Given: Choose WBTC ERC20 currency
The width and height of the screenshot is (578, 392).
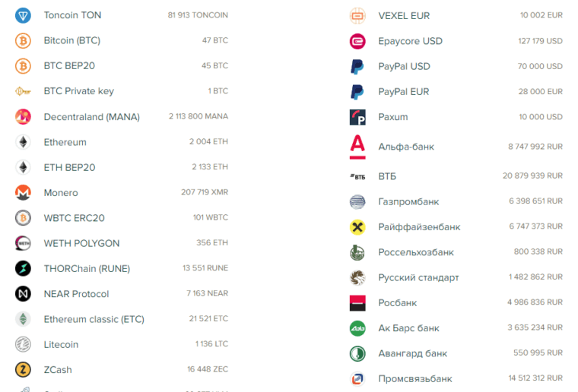Looking at the screenshot, I should click(74, 218).
